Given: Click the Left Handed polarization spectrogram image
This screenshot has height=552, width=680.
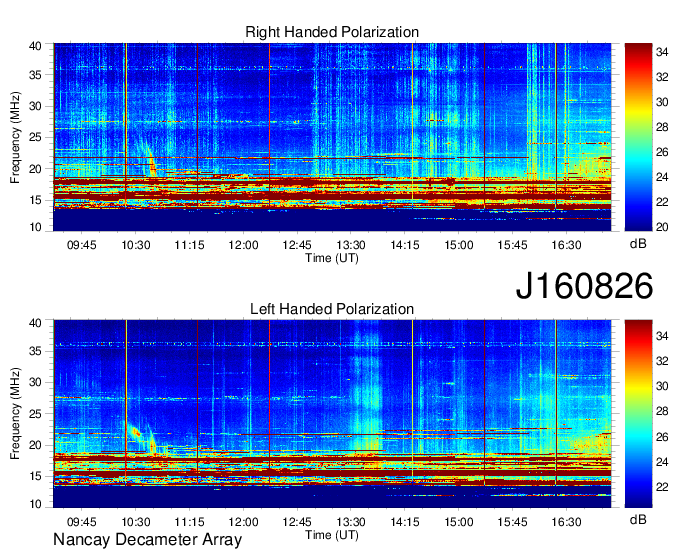Looking at the screenshot, I should 332,414.
